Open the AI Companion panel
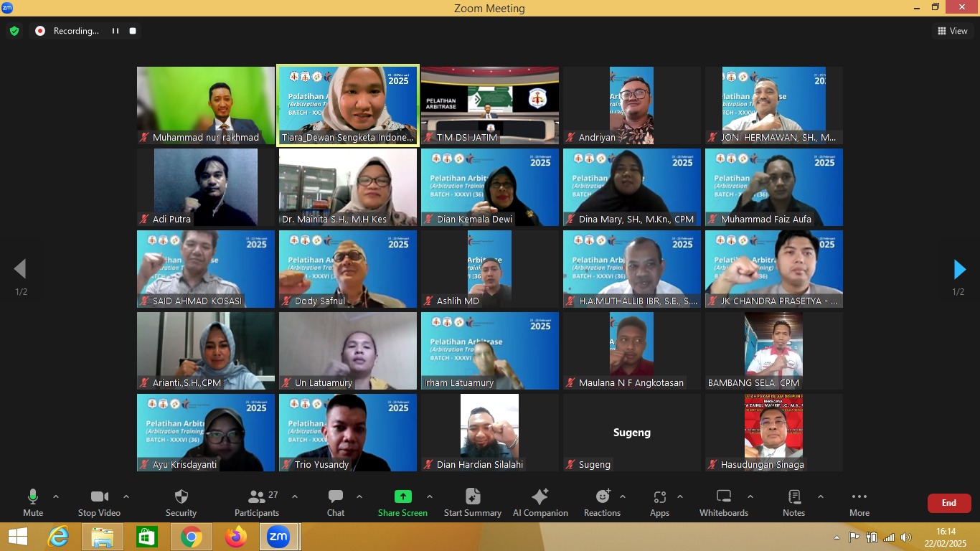Viewport: 980px width, 551px height. coord(540,502)
